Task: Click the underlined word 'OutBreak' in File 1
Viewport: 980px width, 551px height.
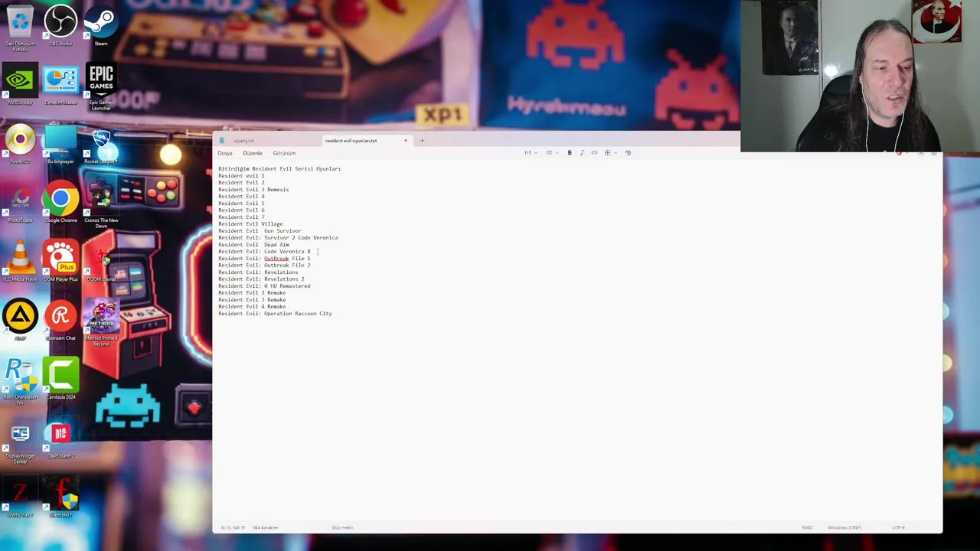Action: tap(276, 259)
